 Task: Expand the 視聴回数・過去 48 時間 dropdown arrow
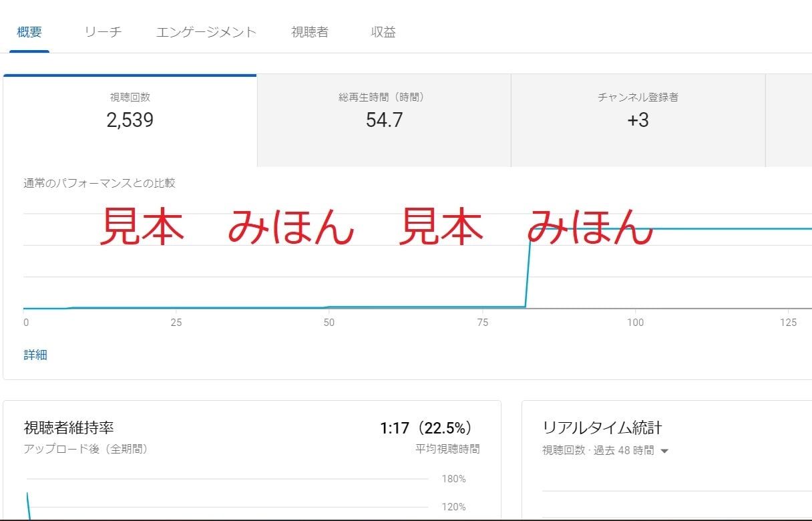[664, 451]
